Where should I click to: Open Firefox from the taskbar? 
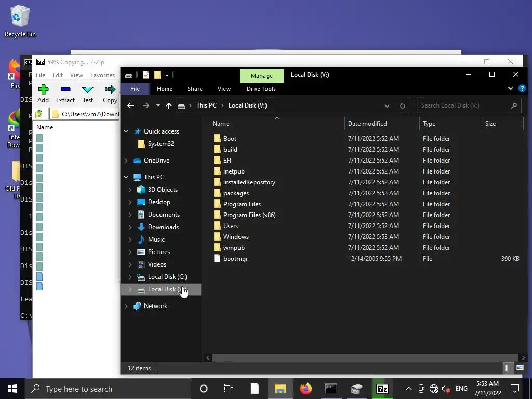click(x=305, y=389)
